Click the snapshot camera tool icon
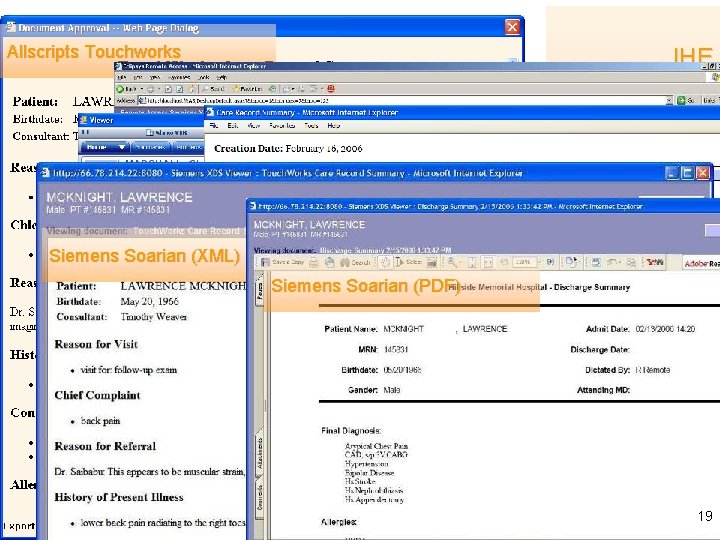The height and width of the screenshot is (540, 720). coord(432,262)
